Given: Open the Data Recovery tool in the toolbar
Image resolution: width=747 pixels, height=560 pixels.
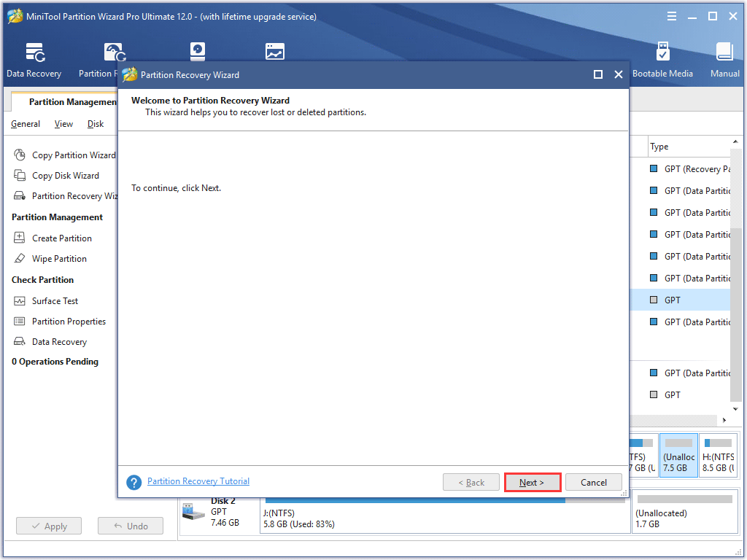Looking at the screenshot, I should 34,60.
